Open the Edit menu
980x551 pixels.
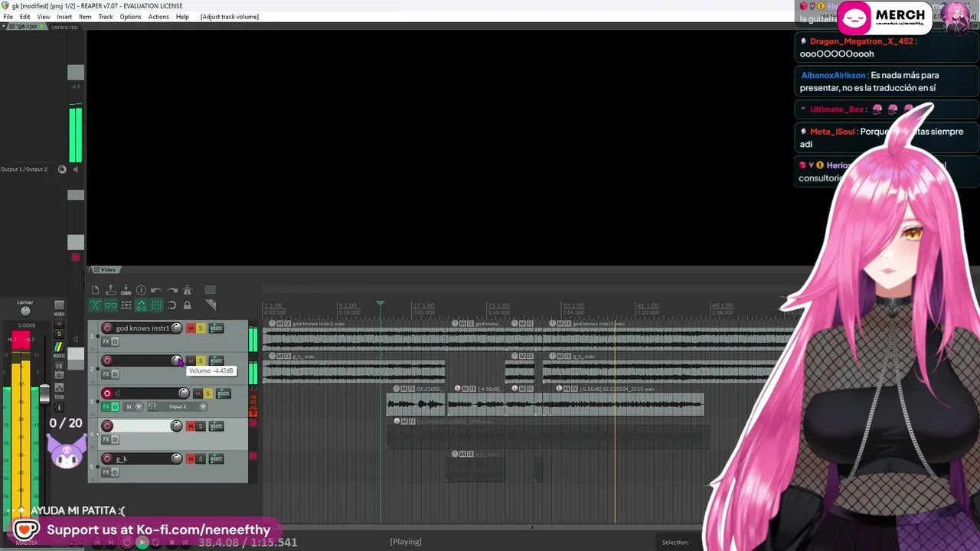[x=25, y=17]
